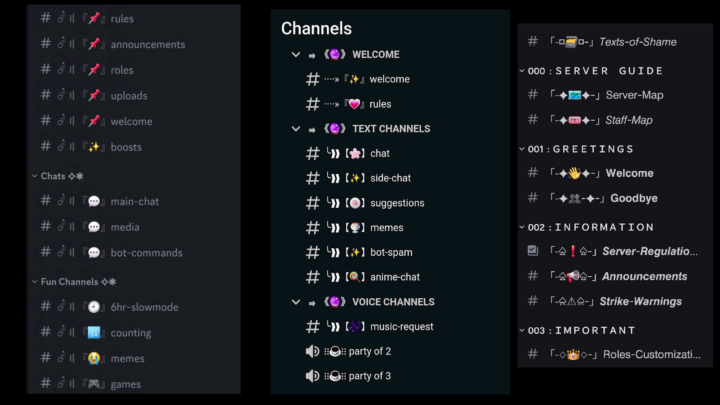This screenshot has width=720, height=405.
Task: Collapse the Chats category
Action: pos(35,176)
